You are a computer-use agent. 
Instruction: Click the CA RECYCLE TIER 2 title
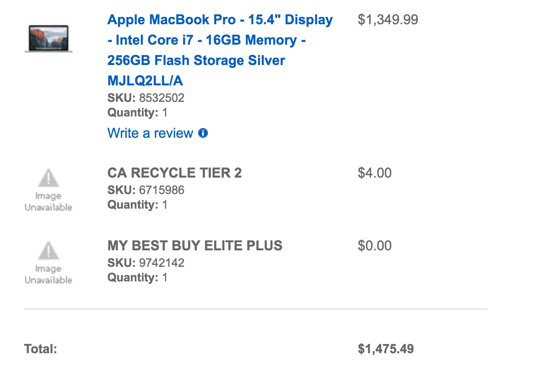click(174, 173)
